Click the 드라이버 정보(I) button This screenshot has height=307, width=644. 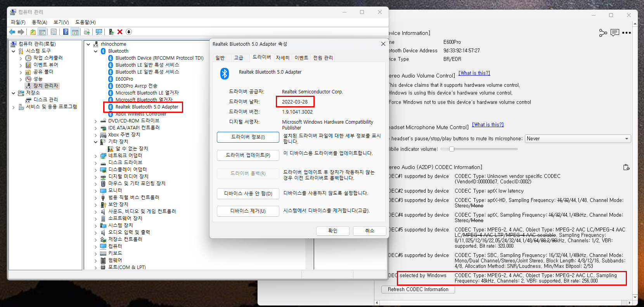coord(248,137)
